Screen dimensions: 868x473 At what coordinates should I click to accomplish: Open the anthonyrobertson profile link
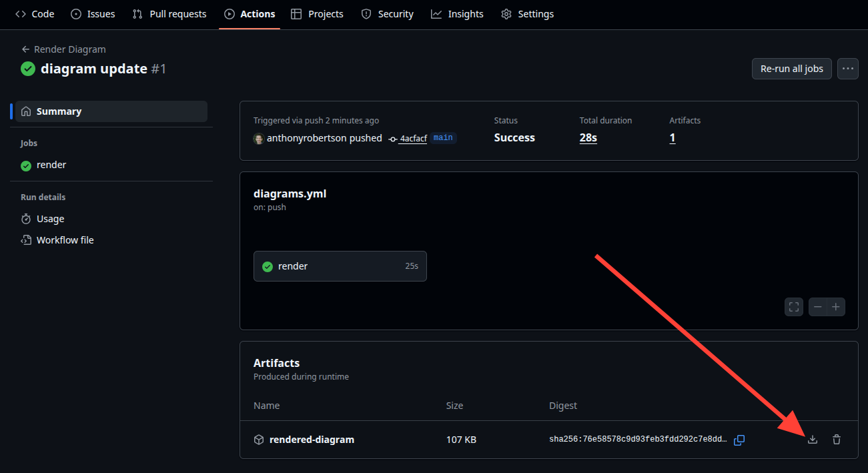pyautogui.click(x=306, y=138)
